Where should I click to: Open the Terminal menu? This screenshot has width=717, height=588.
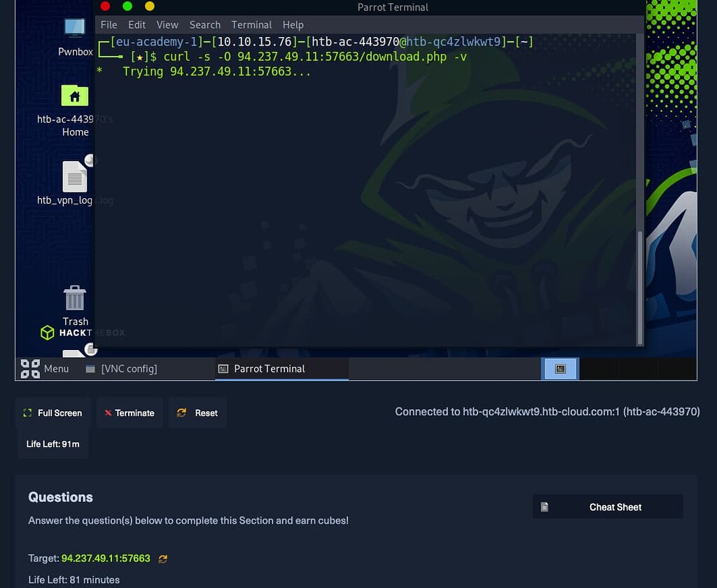point(251,24)
